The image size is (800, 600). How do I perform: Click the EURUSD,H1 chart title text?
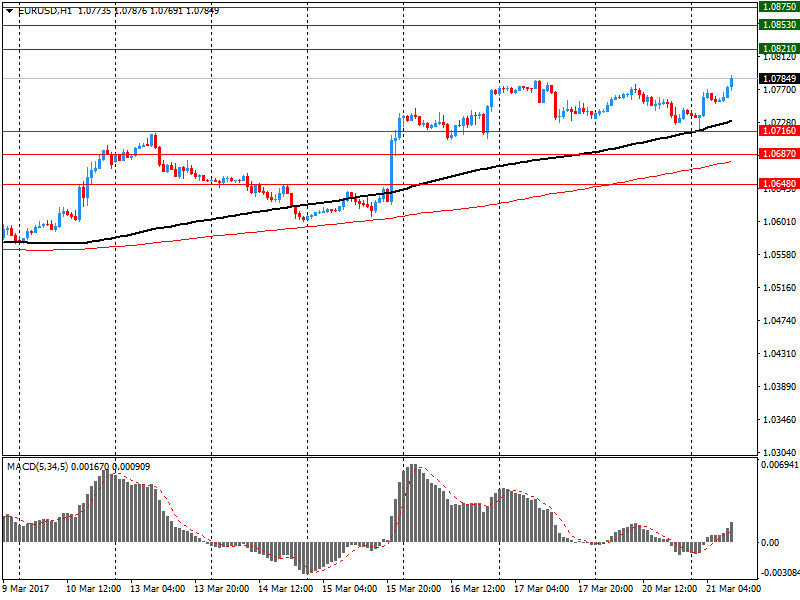pyautogui.click(x=45, y=11)
